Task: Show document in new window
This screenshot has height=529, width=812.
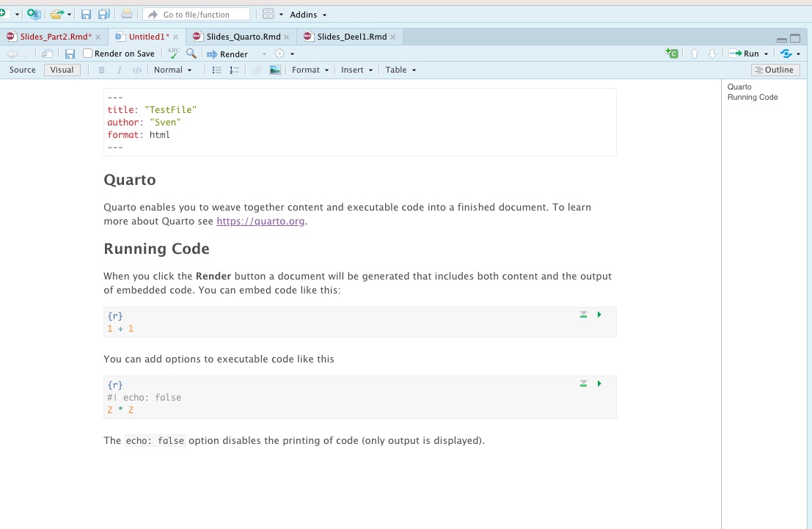Action: tap(47, 54)
